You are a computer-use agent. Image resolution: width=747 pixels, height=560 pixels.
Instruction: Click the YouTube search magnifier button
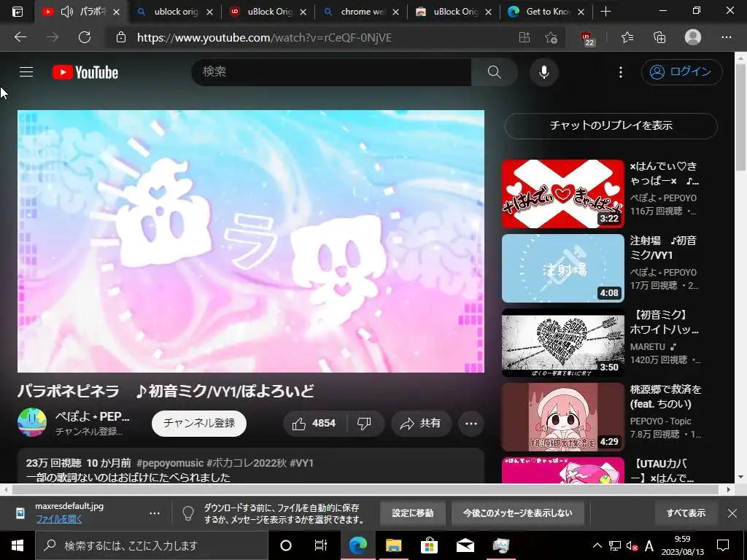click(x=494, y=72)
